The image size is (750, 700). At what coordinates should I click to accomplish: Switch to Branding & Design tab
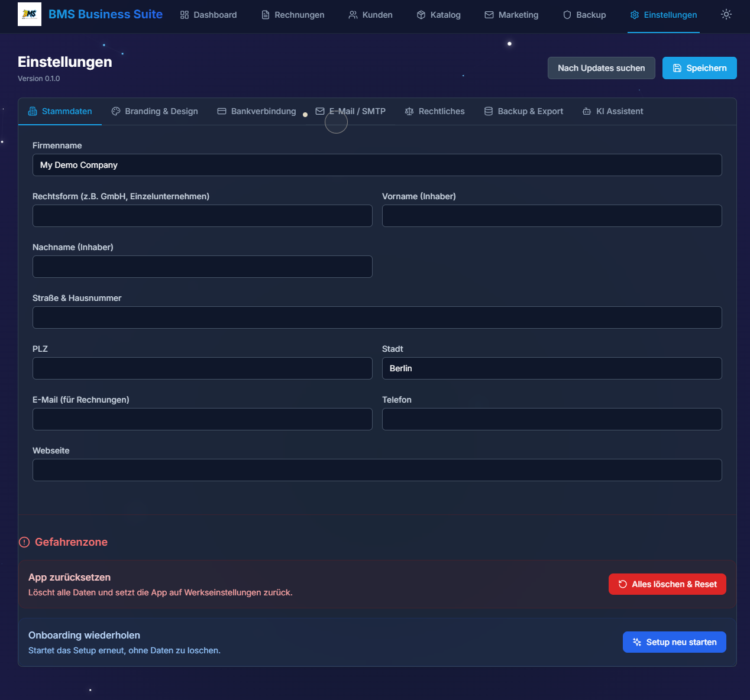154,111
